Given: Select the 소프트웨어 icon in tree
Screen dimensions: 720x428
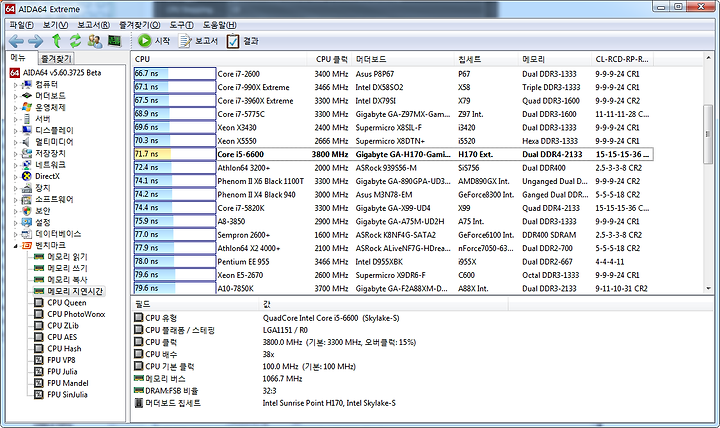Looking at the screenshot, I should 27,199.
